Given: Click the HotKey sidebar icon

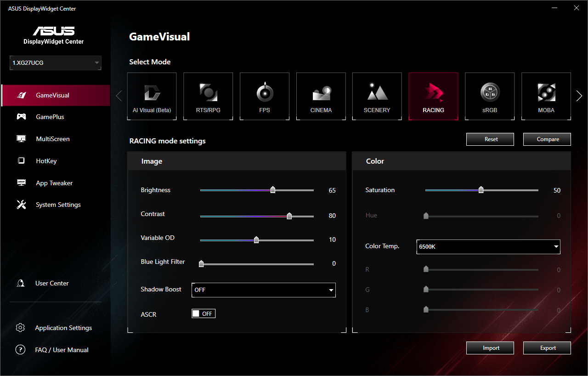Looking at the screenshot, I should tap(21, 161).
